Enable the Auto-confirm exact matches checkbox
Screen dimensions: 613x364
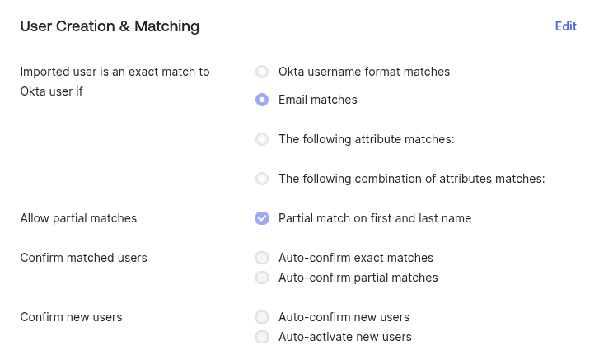pyautogui.click(x=262, y=258)
